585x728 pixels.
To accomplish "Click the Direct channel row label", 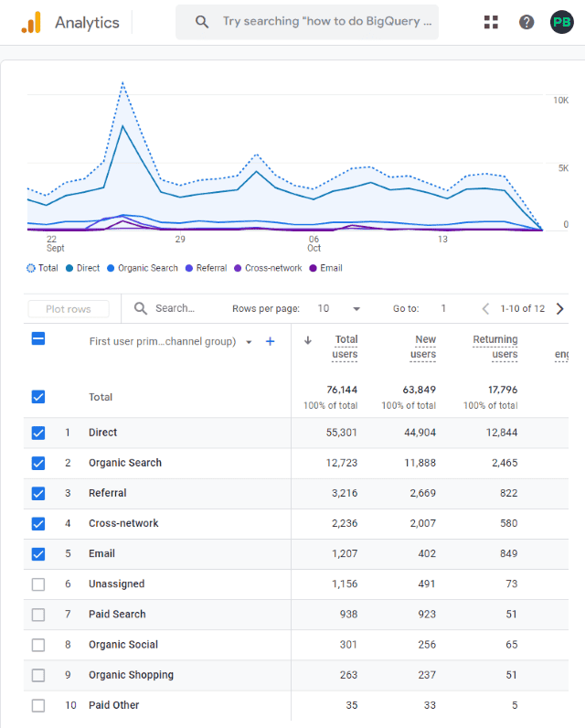I will (x=103, y=433).
